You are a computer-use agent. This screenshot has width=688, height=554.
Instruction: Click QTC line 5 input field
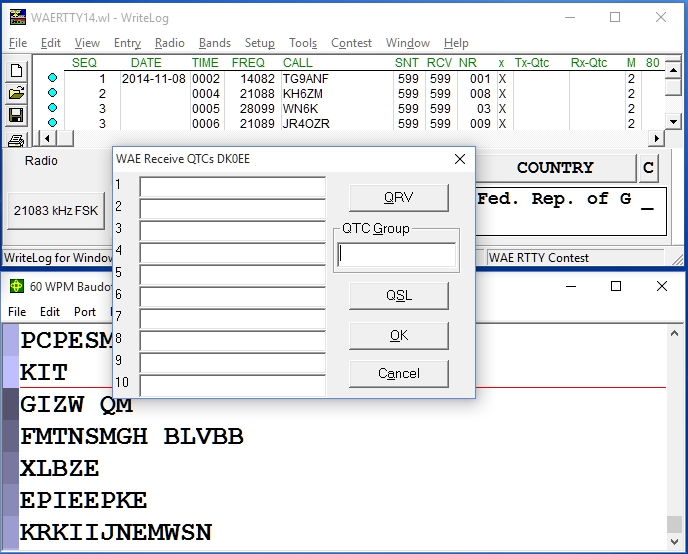click(x=233, y=275)
